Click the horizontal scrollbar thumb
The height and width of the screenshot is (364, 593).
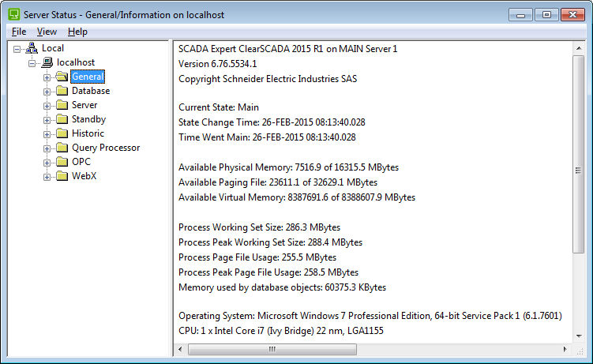pyautogui.click(x=272, y=349)
